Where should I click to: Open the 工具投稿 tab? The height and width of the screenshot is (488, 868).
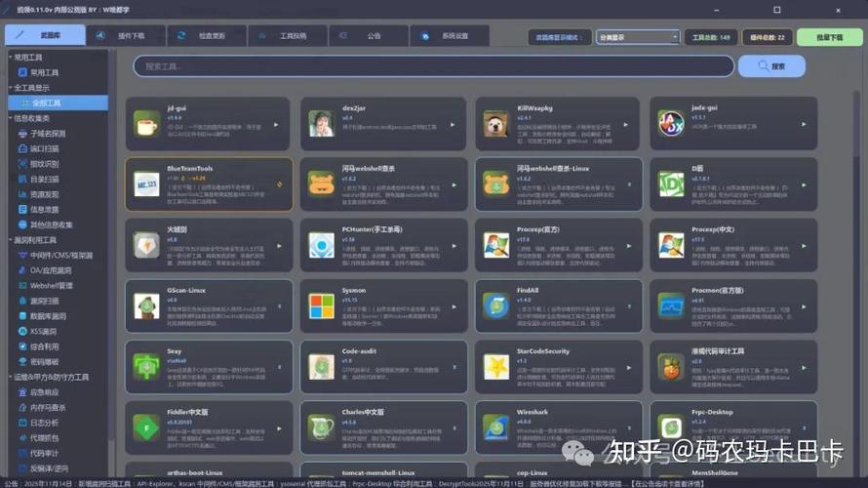click(x=288, y=35)
